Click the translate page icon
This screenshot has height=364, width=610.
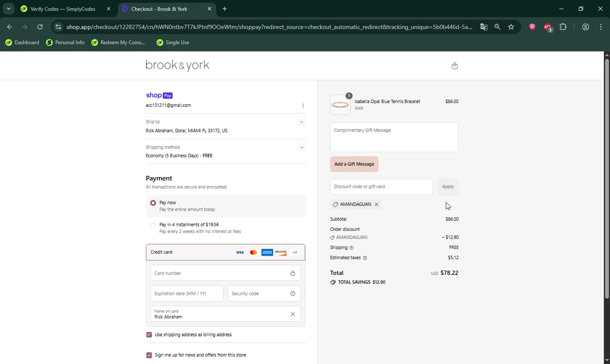tap(484, 27)
